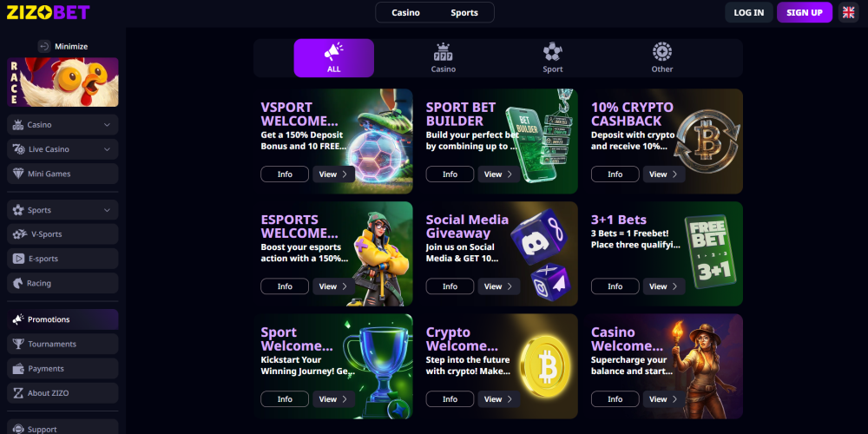Switch to Sports in top navigation
The height and width of the screenshot is (434, 868).
[464, 13]
